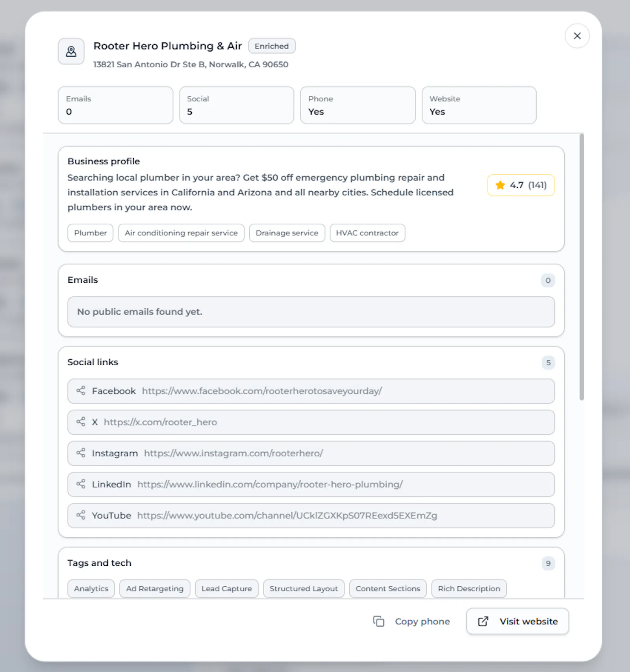630x672 pixels.
Task: Click the business description paragraph
Action: click(260, 193)
